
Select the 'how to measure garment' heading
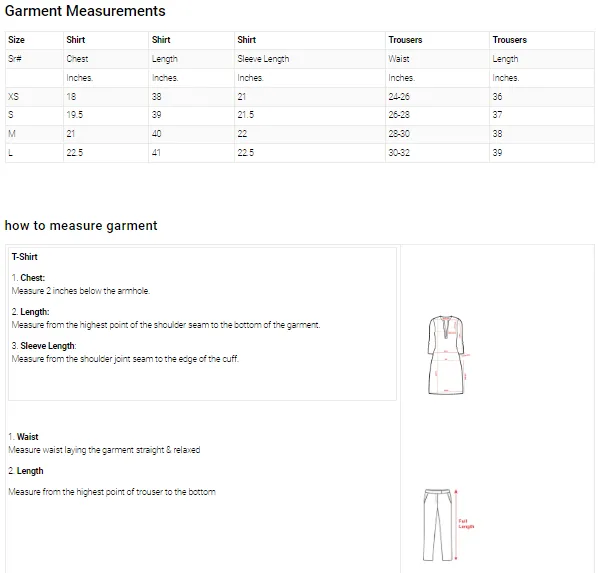pyautogui.click(x=81, y=225)
